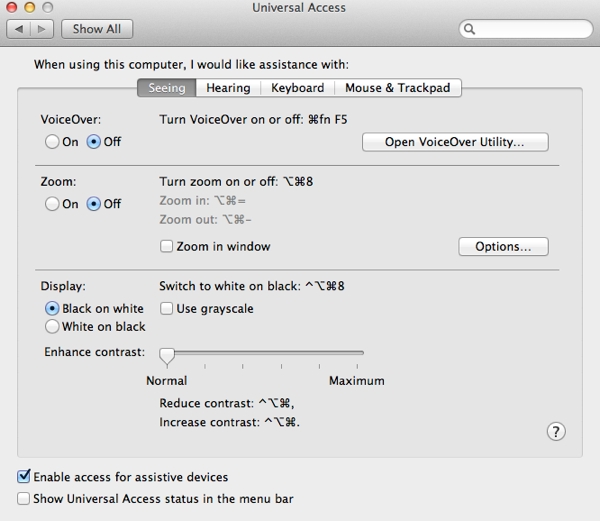The width and height of the screenshot is (600, 521).
Task: Click 'Switch to white on black' shortcut text
Action: pos(252,286)
